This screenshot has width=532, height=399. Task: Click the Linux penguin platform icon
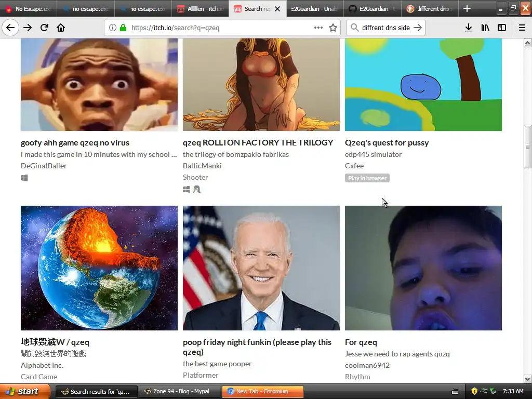[x=197, y=189]
